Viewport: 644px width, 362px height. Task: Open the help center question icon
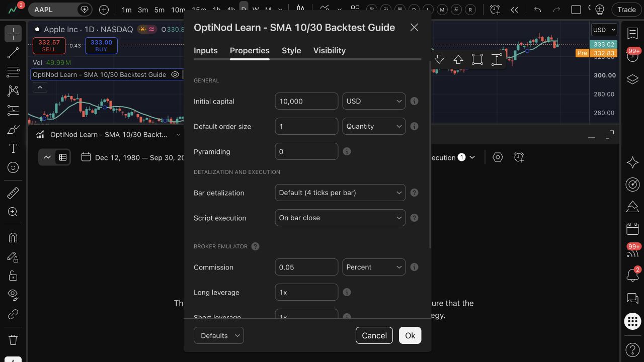[632, 349]
